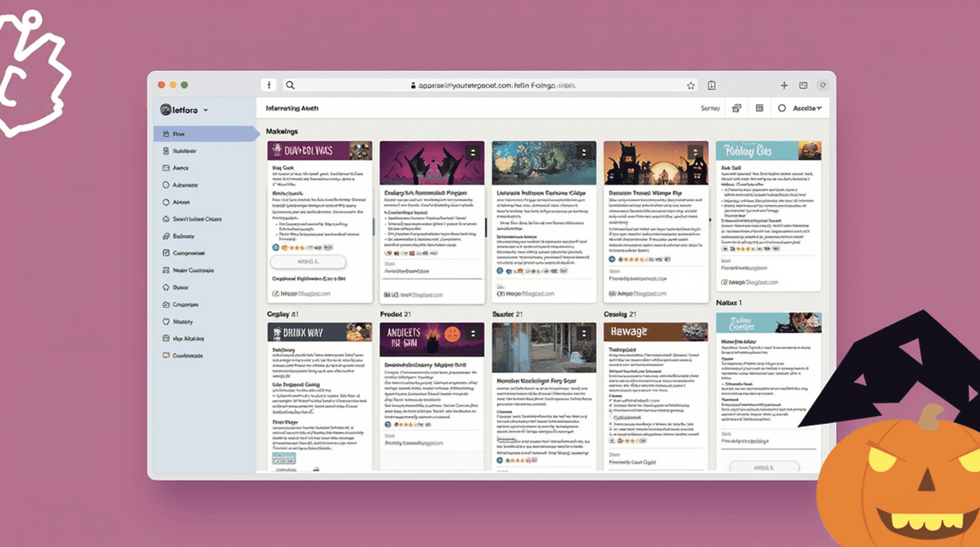This screenshot has width=980, height=547.
Task: Click the tab overview icon beside the plus
Action: [803, 85]
